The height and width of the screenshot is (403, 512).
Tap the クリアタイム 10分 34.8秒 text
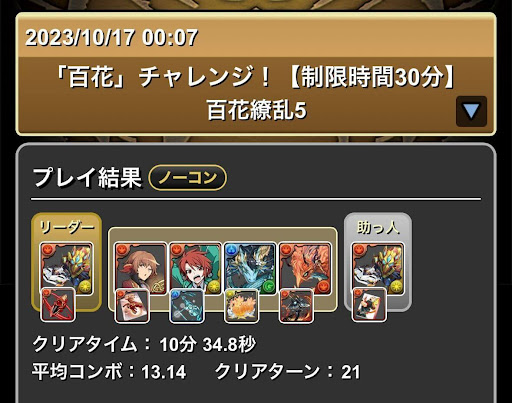(144, 344)
